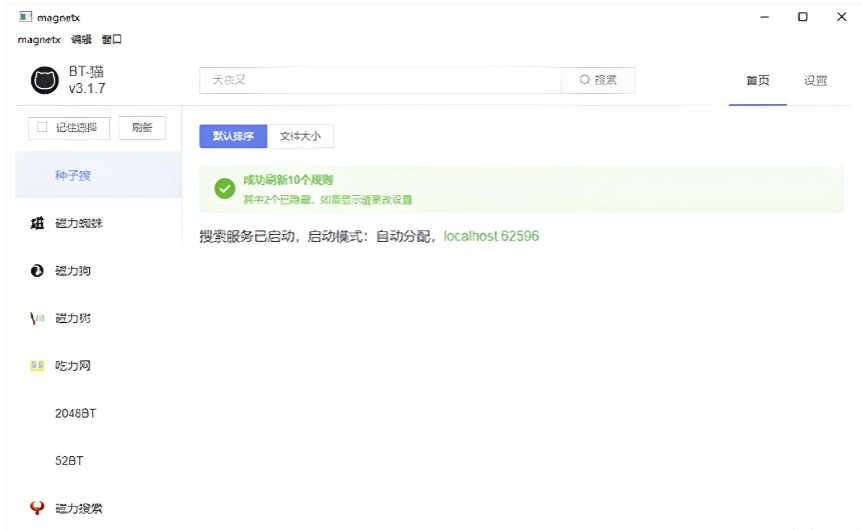Select the 吃力网 book icon

click(37, 366)
